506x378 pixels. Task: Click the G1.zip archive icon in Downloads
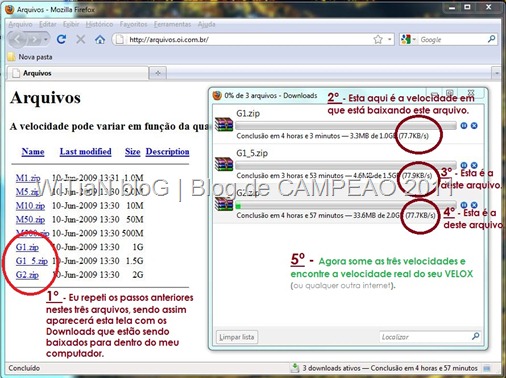224,124
